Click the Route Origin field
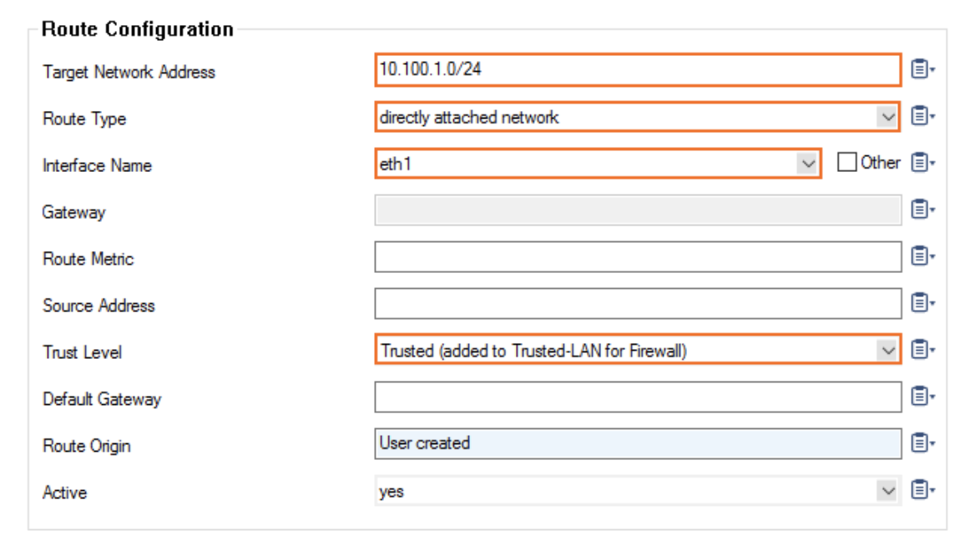The image size is (980, 551). click(x=637, y=444)
